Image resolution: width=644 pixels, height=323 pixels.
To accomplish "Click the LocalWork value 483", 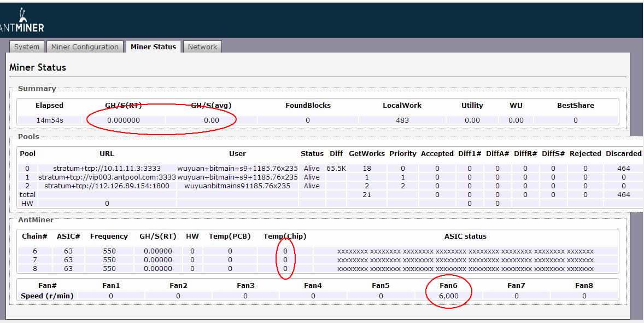I will coord(402,120).
